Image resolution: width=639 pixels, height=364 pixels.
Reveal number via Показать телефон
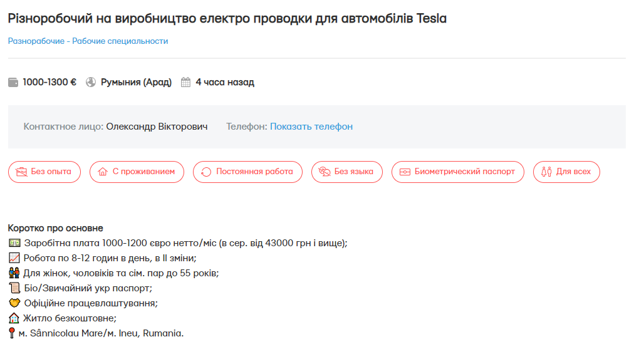coord(311,127)
